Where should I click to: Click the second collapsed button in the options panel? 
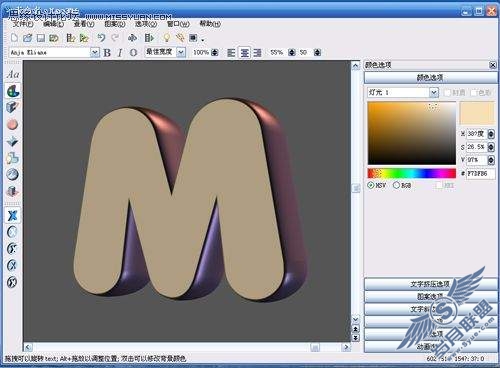430,297
